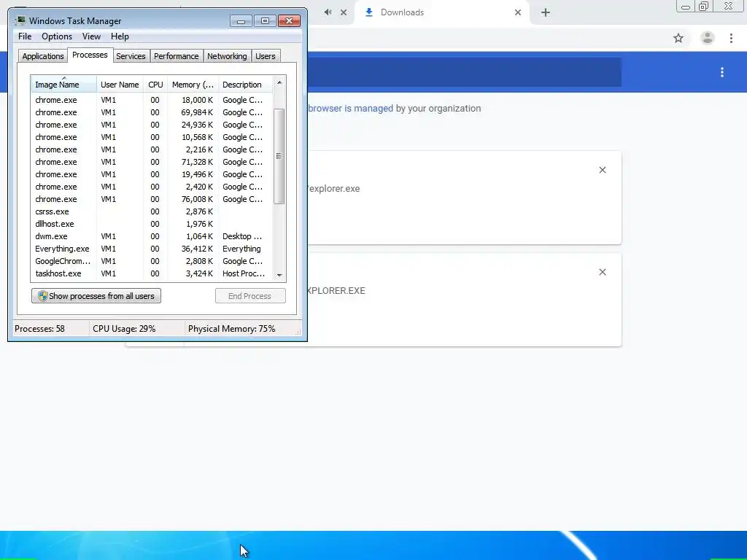Click the Task Manager title bar icon
This screenshot has height=560, width=747.
[x=20, y=20]
